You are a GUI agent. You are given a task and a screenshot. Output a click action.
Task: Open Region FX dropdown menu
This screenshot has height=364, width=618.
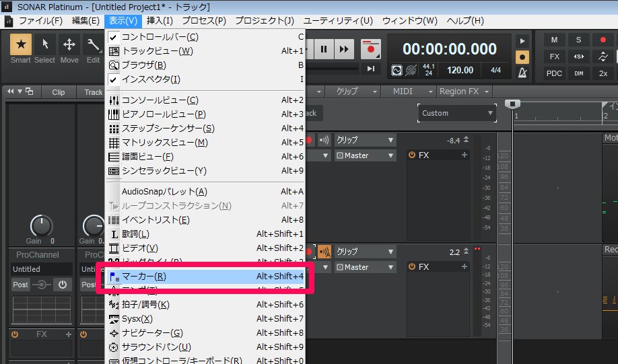tap(465, 92)
